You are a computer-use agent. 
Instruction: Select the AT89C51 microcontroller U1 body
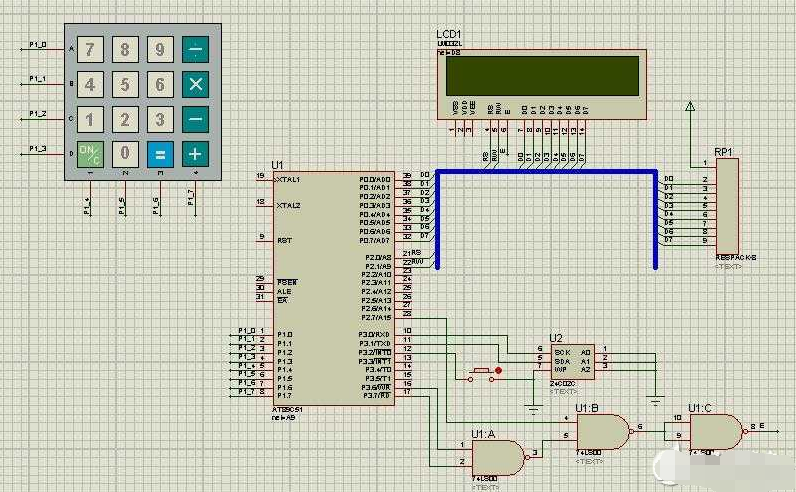click(x=334, y=288)
